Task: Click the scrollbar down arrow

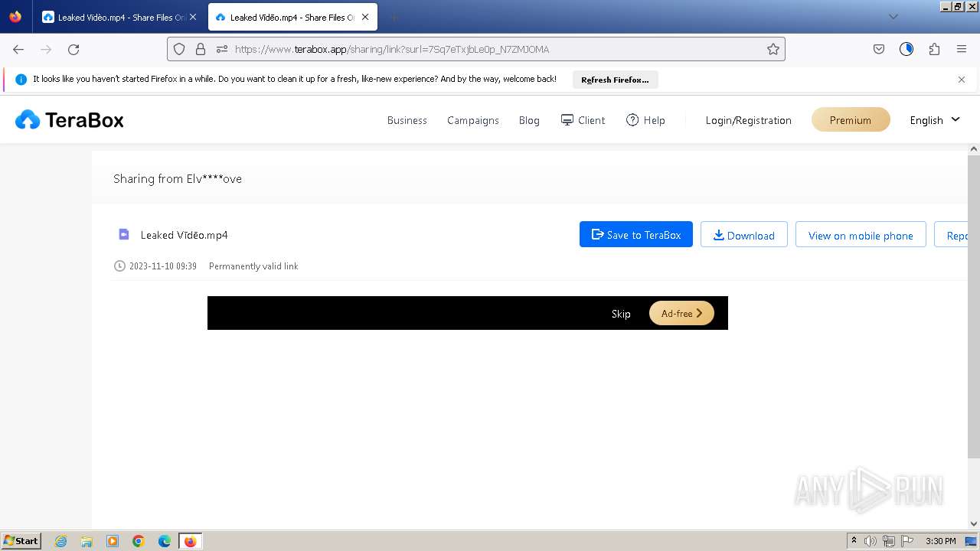Action: pyautogui.click(x=974, y=523)
